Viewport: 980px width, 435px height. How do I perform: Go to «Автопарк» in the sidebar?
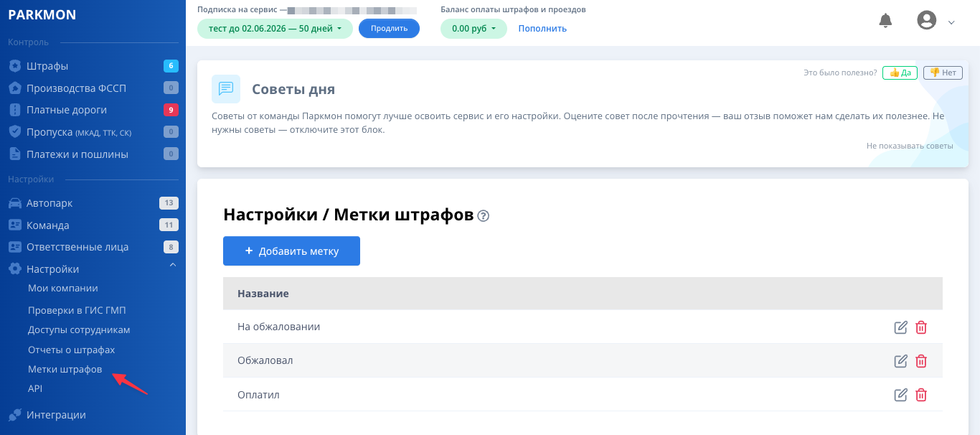pos(50,203)
